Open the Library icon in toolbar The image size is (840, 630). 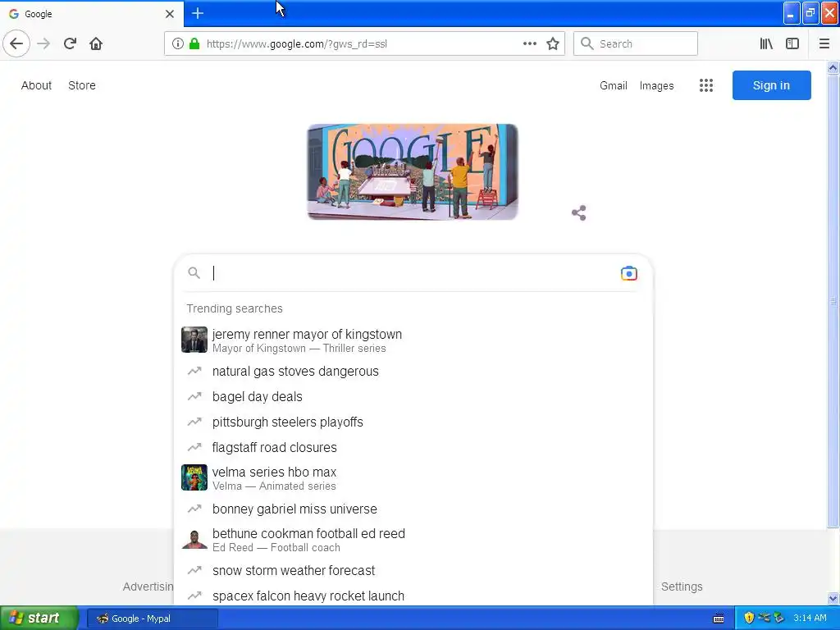coord(766,43)
